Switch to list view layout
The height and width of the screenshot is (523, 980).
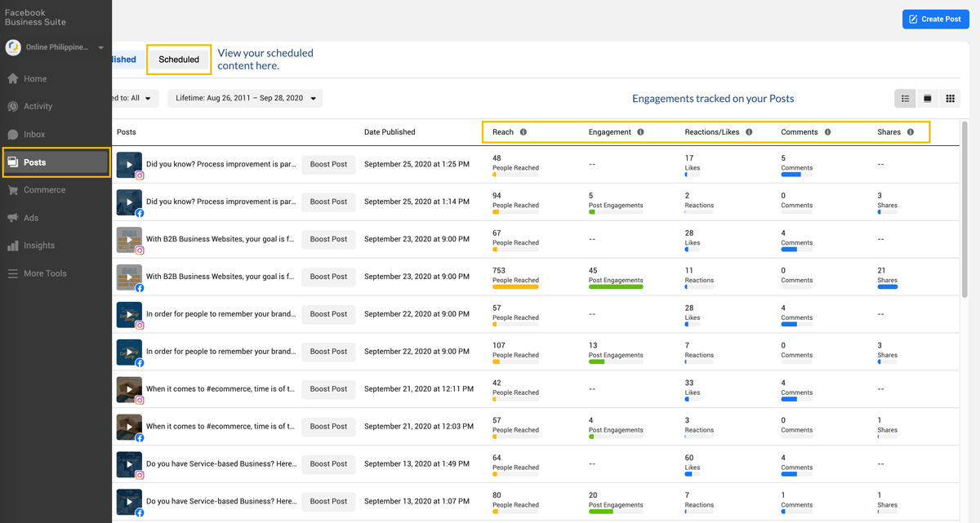905,99
